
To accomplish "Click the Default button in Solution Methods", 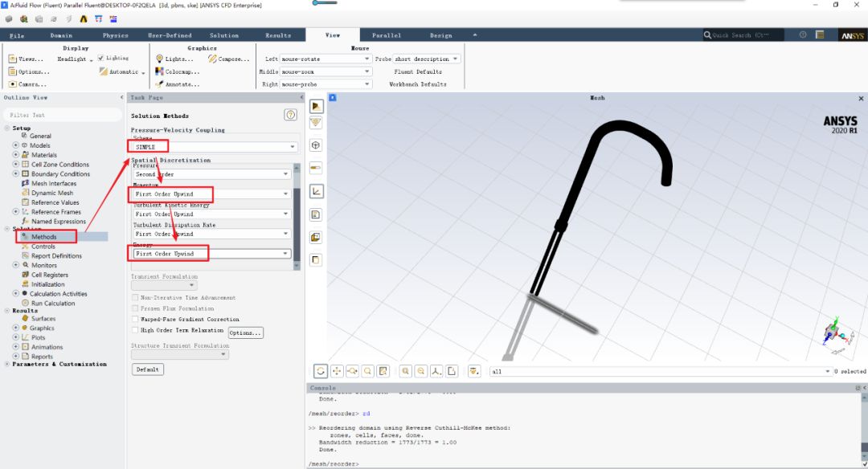I will pos(148,369).
